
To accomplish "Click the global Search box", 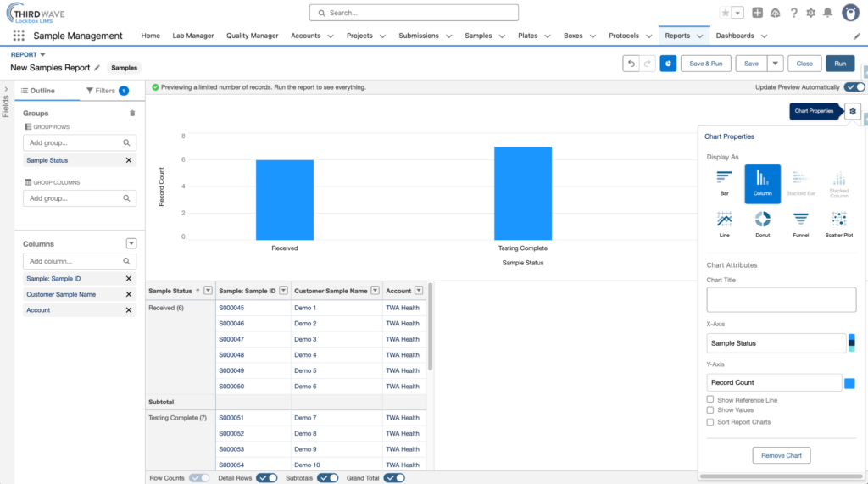I will coord(414,13).
